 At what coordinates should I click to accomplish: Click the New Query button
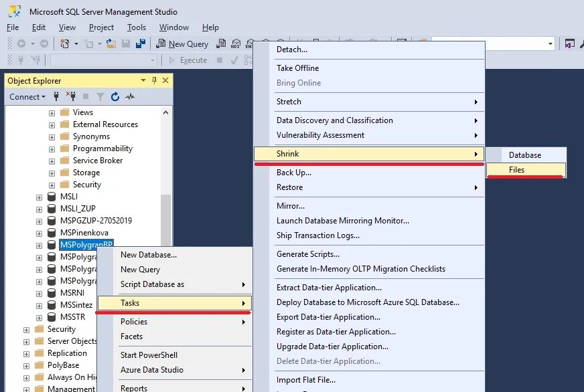(x=182, y=44)
